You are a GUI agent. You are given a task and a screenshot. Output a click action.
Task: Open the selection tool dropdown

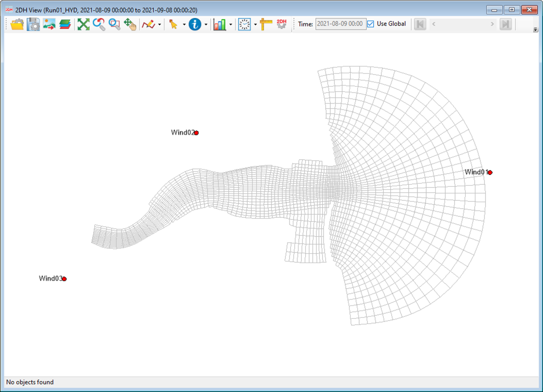coord(184,25)
